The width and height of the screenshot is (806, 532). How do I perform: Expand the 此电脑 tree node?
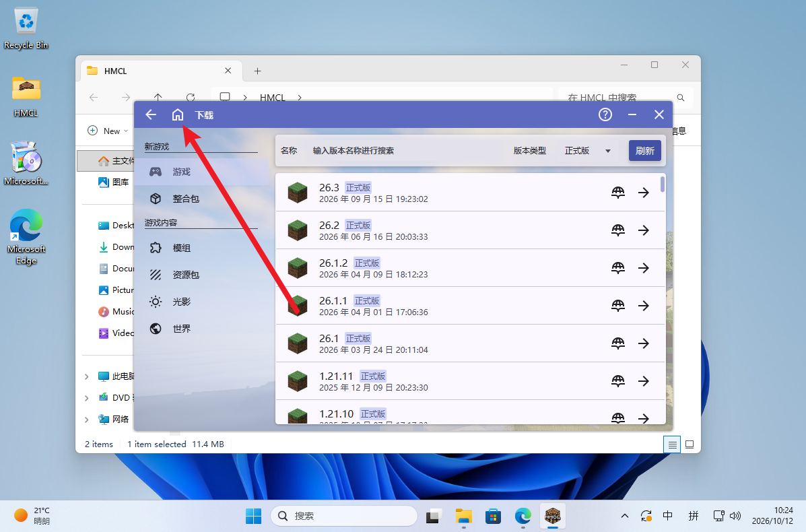tap(86, 376)
